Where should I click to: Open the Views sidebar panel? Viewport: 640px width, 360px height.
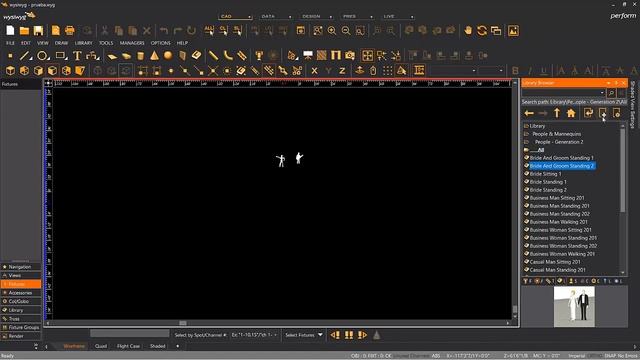(21, 276)
